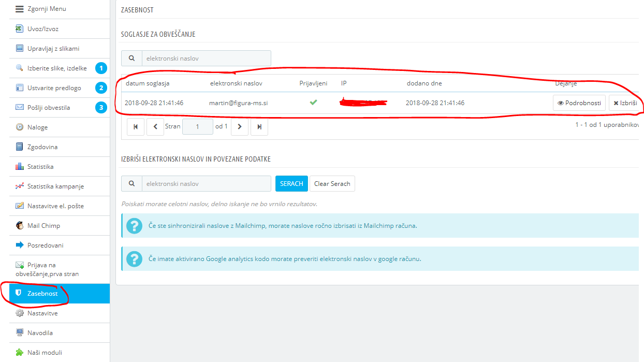Click the Stran page number field

point(197,127)
